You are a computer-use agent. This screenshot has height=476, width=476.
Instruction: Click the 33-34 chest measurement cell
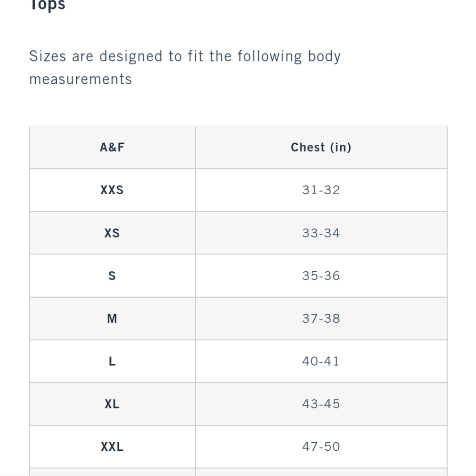coord(321,233)
